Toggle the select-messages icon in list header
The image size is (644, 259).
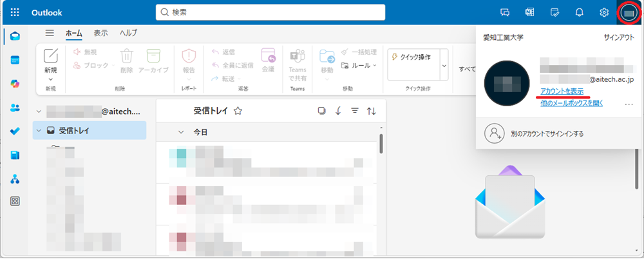click(x=321, y=111)
